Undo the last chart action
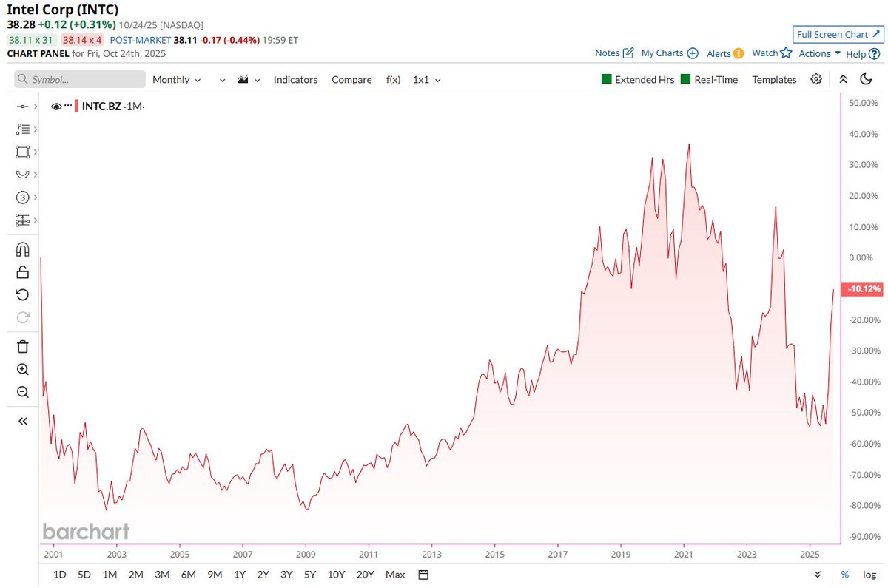Viewport: 888px width, 588px height. point(22,295)
